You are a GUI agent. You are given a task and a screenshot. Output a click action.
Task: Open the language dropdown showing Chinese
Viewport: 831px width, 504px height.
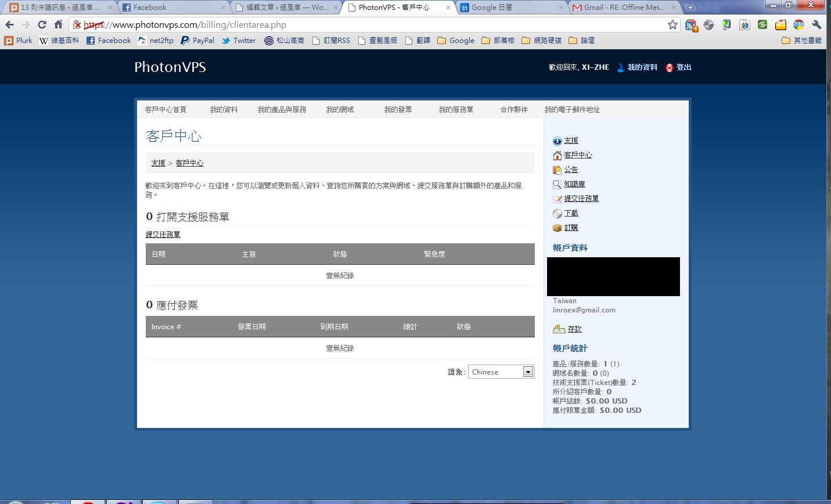pos(501,372)
